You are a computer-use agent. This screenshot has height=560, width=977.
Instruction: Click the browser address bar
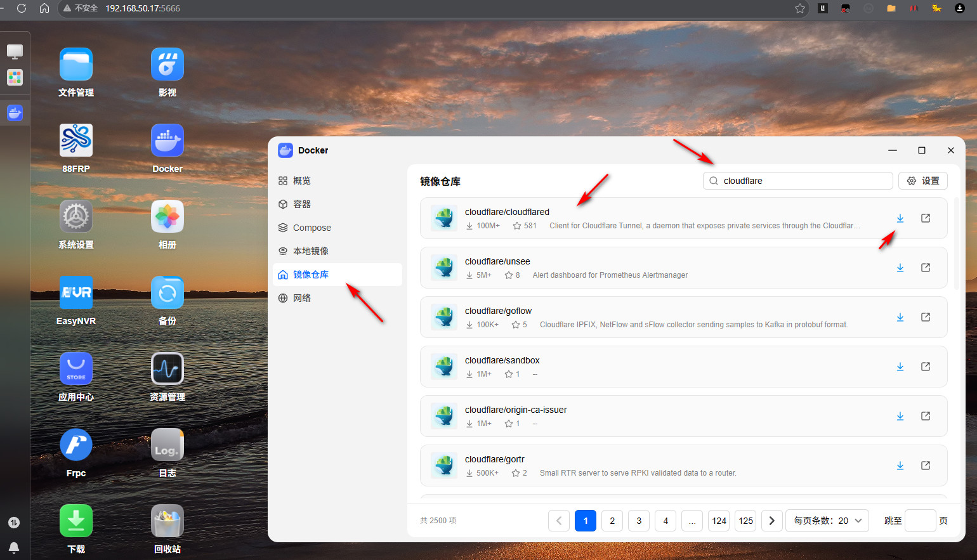433,8
